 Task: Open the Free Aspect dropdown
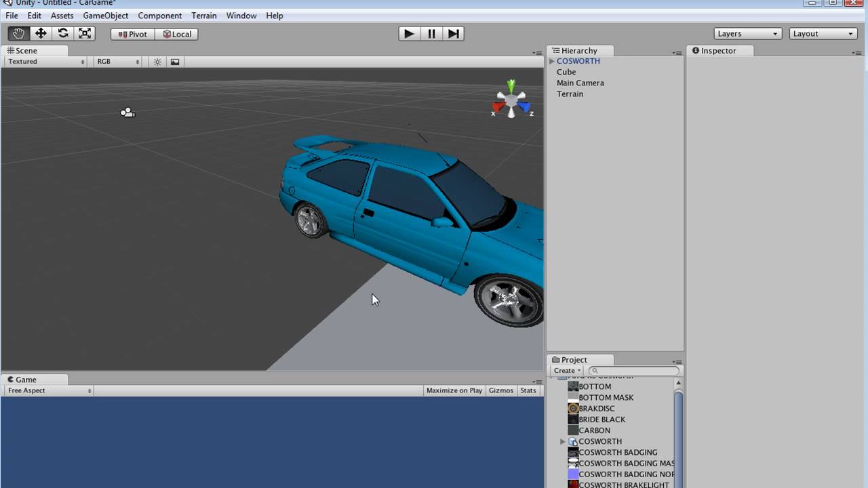coord(49,390)
